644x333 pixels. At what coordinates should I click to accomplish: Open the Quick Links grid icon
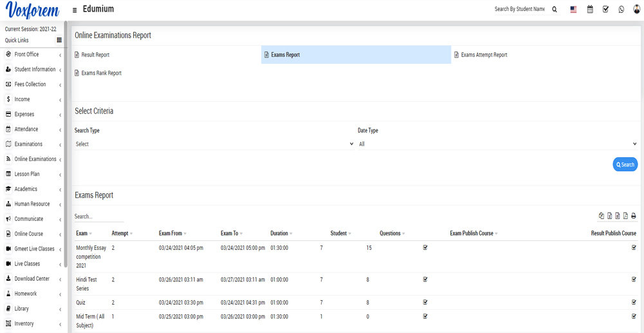pyautogui.click(x=59, y=40)
